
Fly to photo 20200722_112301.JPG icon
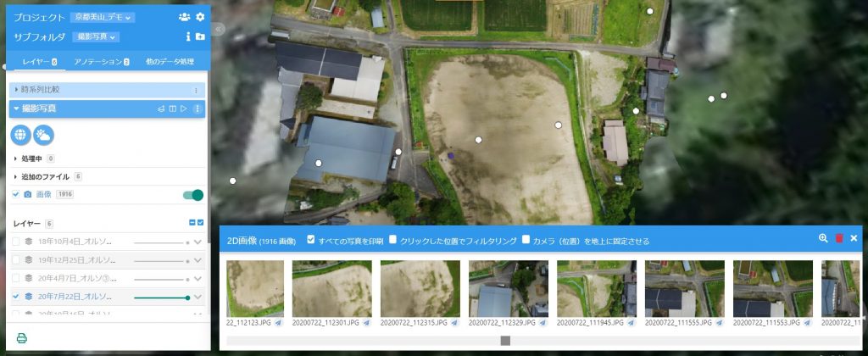coord(366,322)
